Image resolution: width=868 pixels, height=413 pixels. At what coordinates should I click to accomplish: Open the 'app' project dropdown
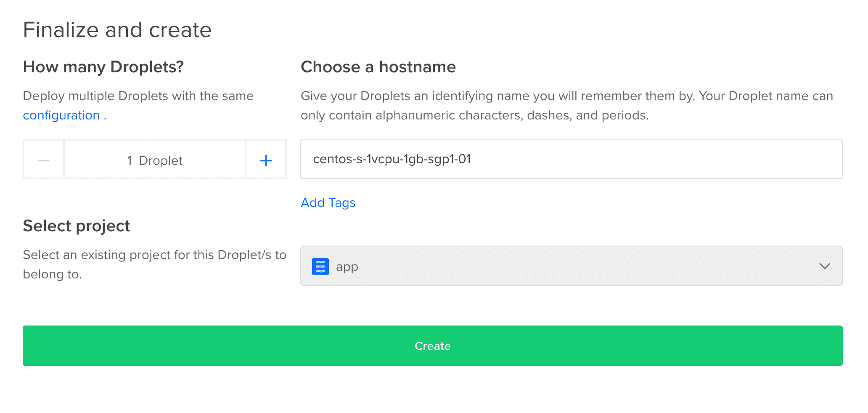(571, 266)
